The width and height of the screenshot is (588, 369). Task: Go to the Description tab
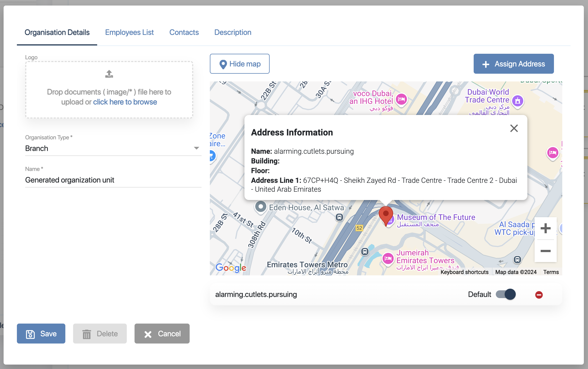pos(233,32)
